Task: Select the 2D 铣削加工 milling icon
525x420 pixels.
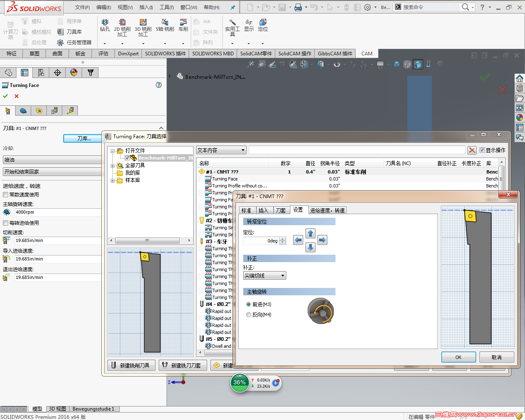Action: coord(122,27)
